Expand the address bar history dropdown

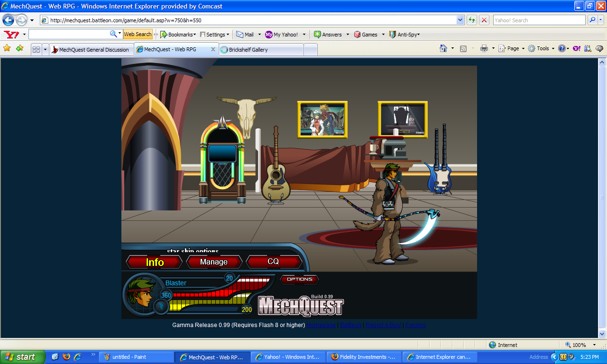(x=460, y=20)
